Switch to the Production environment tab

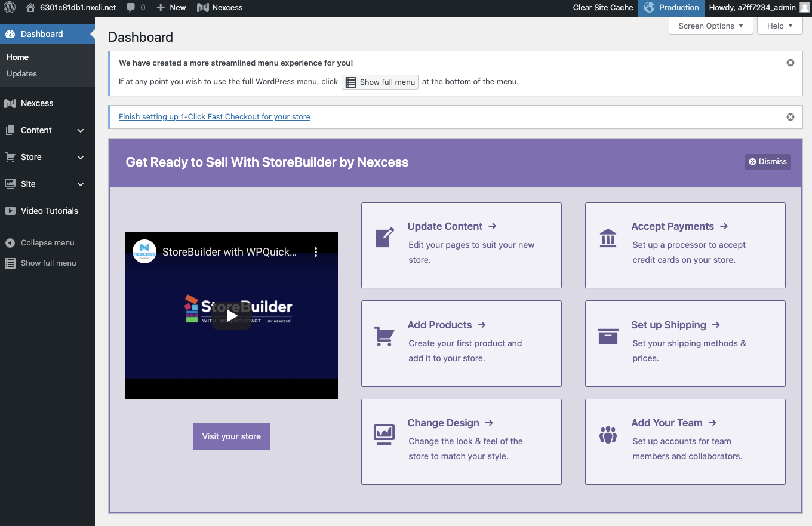pos(671,8)
